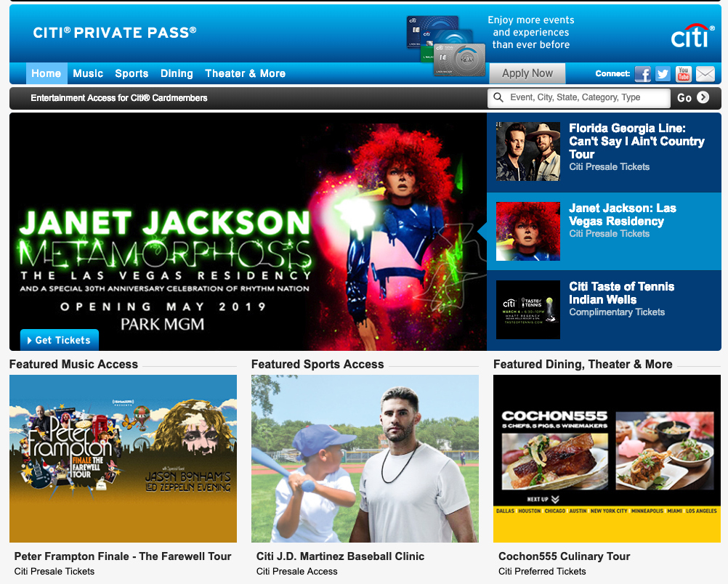The width and height of the screenshot is (728, 584).
Task: Open the Music menu
Action: point(88,73)
